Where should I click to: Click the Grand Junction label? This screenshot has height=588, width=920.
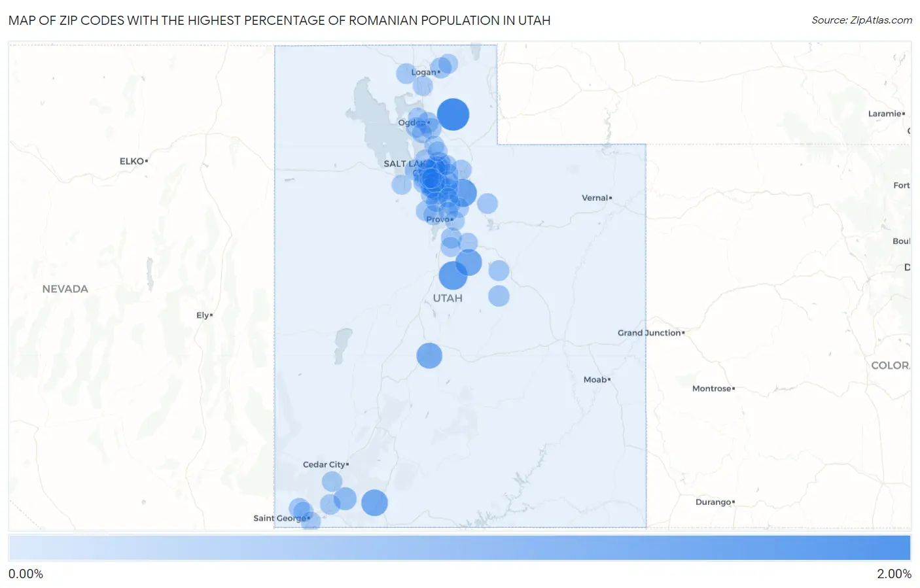(651, 333)
